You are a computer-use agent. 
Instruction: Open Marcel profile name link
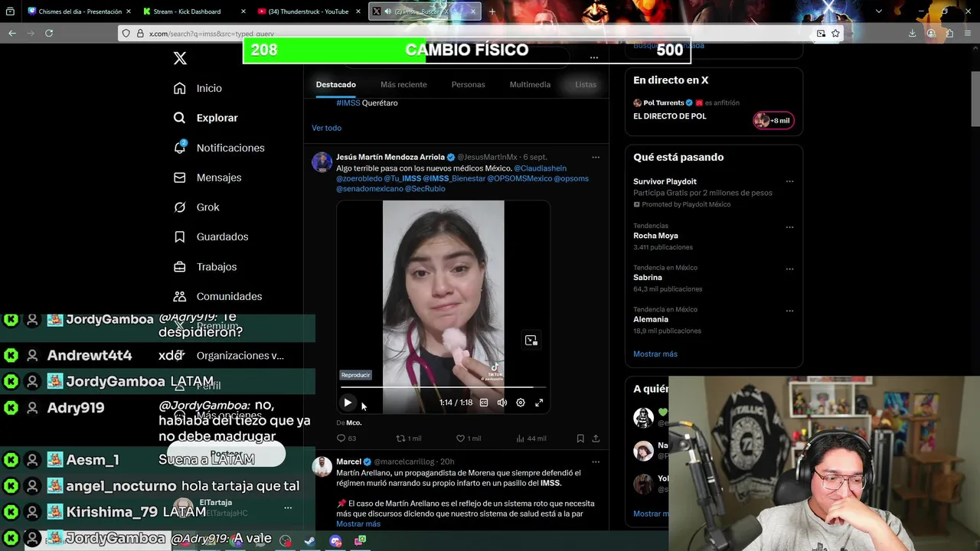pos(348,462)
